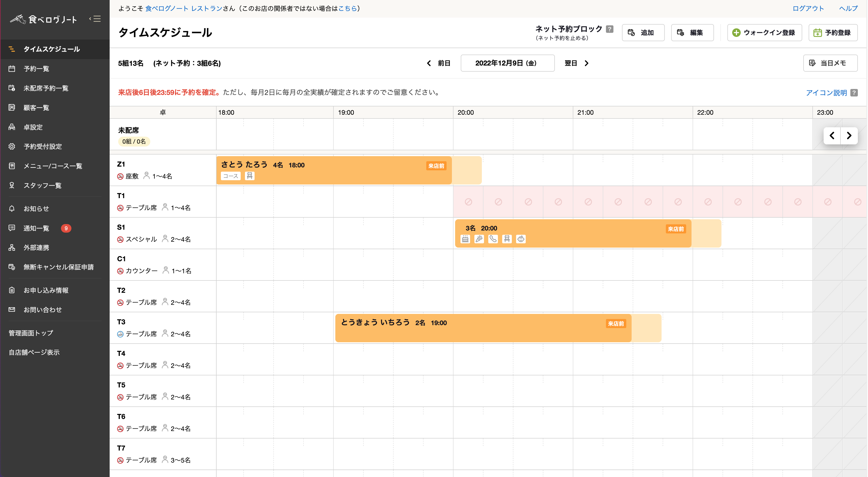Click the party popper icon on S1 reservation
Viewport: 868px width, 477px height.
[479, 239]
